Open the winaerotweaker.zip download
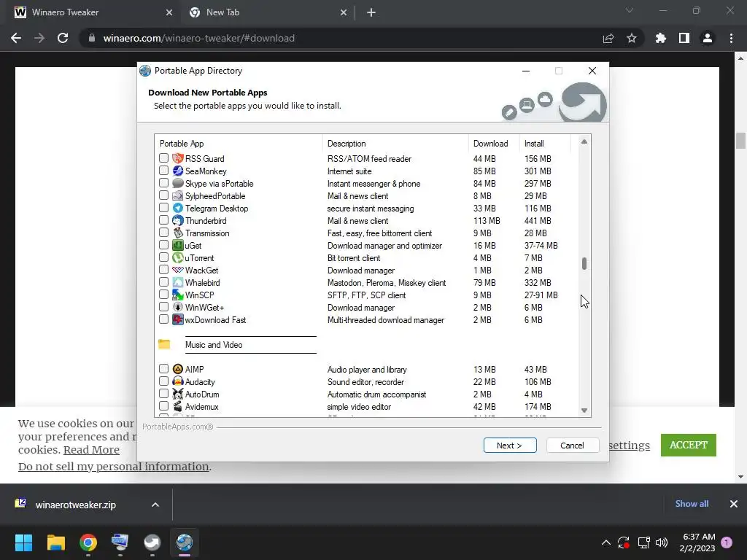 (x=75, y=505)
